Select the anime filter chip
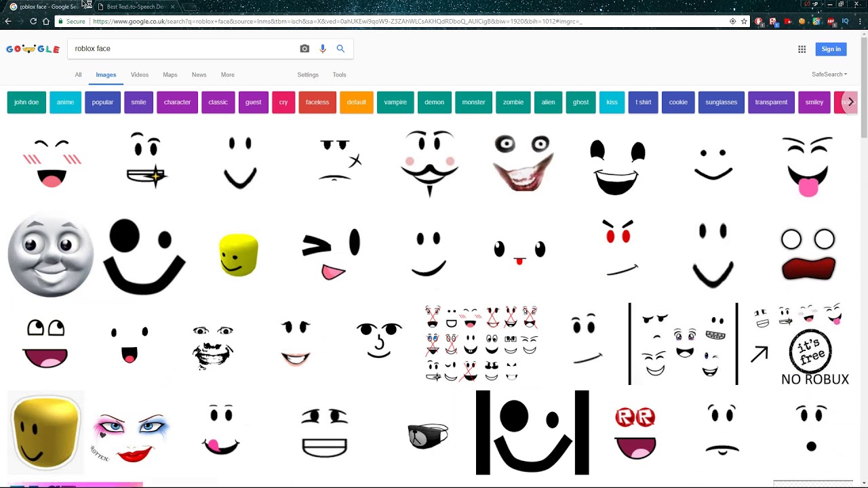The width and height of the screenshot is (868, 488). pos(65,102)
